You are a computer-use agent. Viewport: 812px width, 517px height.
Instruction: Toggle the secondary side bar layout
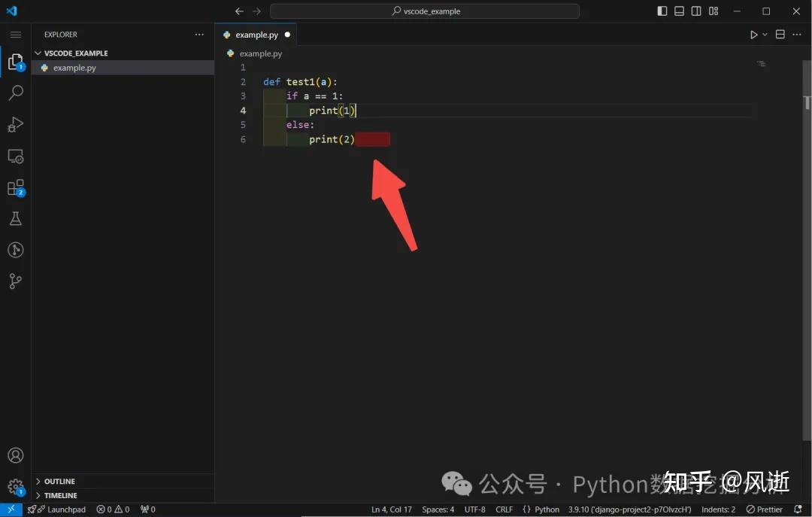[x=696, y=11]
